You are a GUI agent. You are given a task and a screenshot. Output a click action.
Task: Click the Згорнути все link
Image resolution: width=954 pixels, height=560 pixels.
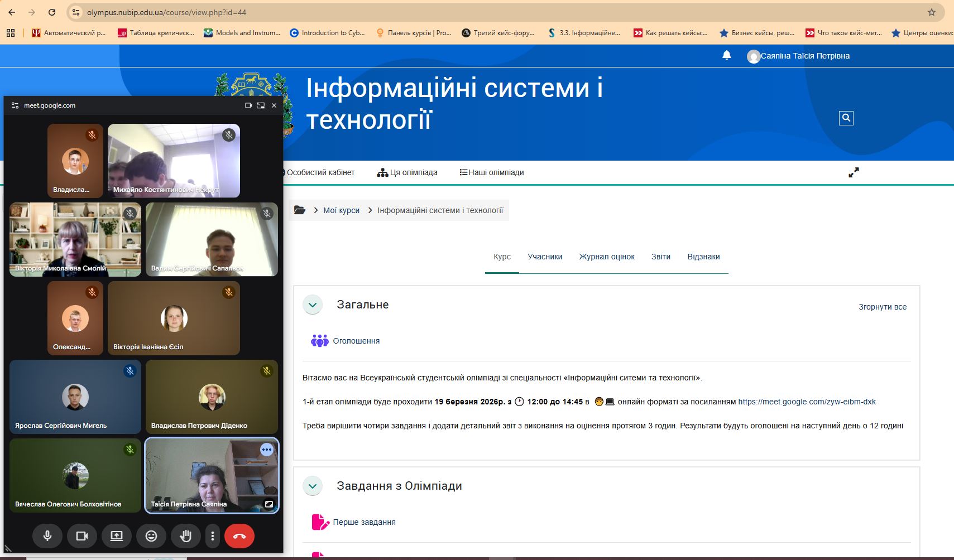pos(882,307)
